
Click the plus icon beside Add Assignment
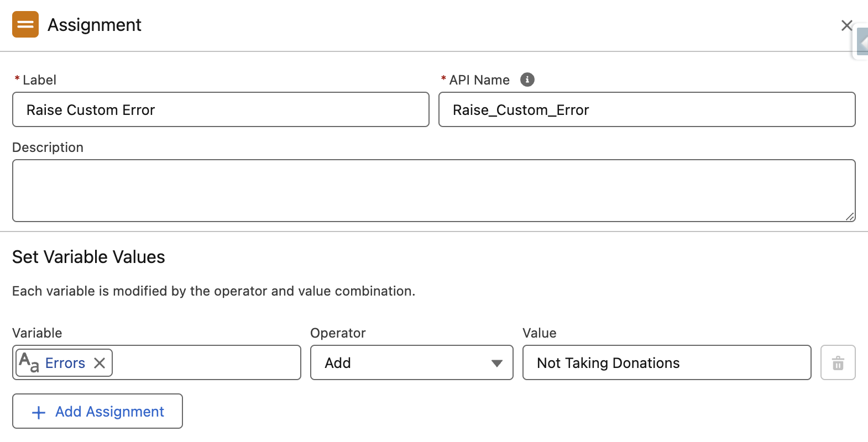[39, 412]
